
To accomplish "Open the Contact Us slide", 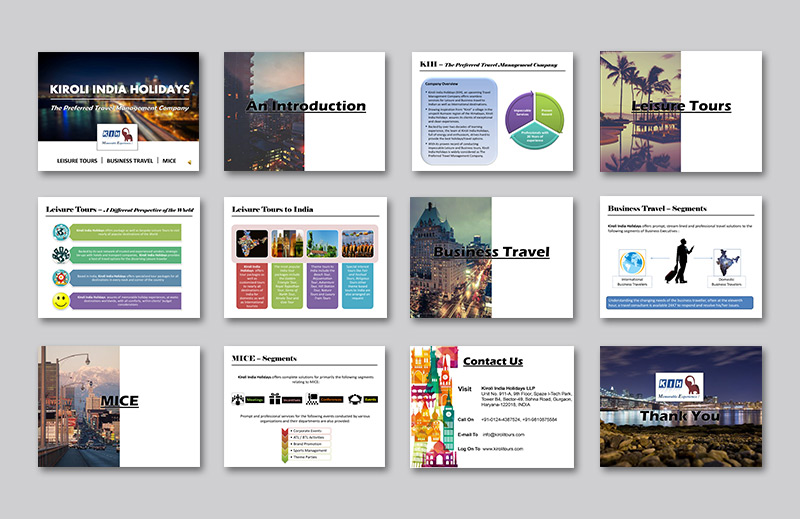I will point(492,407).
